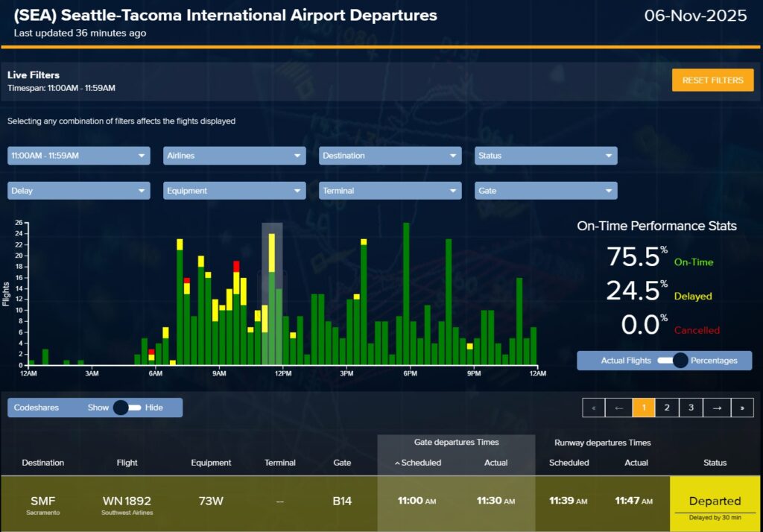
Task: Expand the Equipment filter dropdown
Action: (x=234, y=191)
